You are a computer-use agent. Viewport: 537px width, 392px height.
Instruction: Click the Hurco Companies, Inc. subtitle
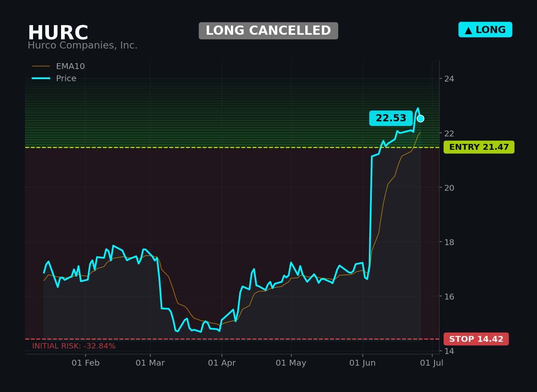[x=82, y=46]
